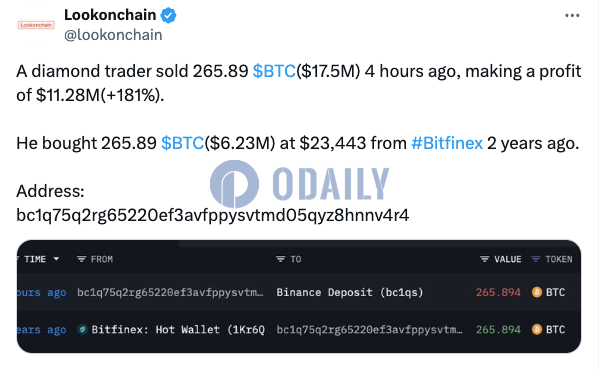Select the Bitfinex: Hot Wallet sender entry

click(x=178, y=329)
